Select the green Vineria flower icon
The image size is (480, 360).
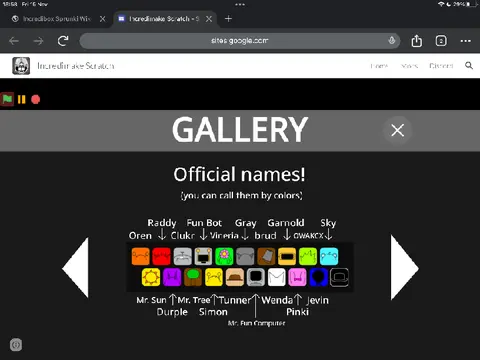click(x=224, y=256)
